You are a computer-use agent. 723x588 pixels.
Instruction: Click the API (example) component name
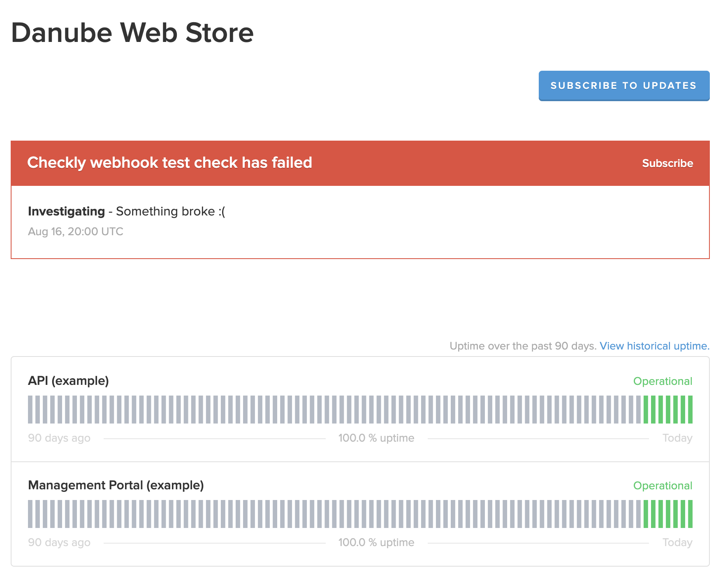(x=68, y=381)
